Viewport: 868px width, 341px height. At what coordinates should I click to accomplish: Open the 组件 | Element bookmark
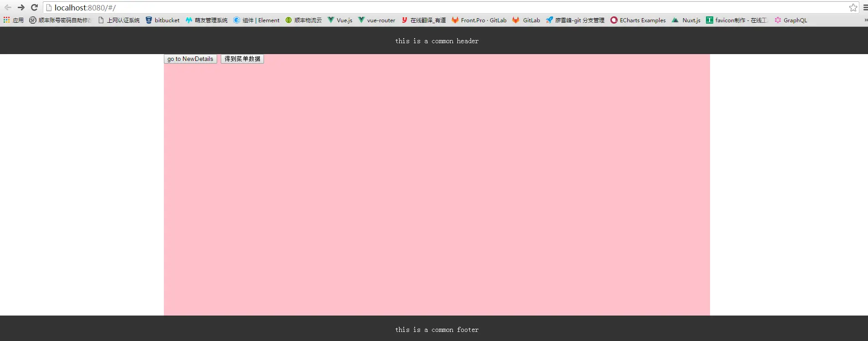point(256,20)
